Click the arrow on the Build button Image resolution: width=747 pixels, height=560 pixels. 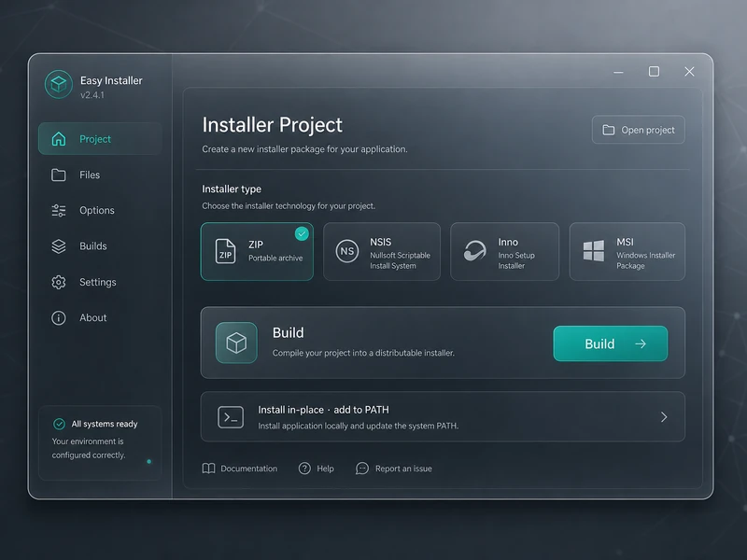[x=641, y=343]
